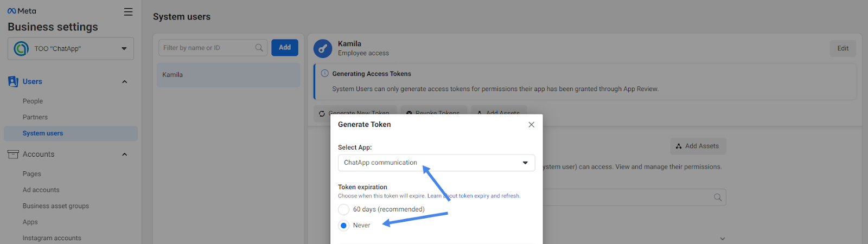Screen dimensions: 868x244
Task: Click the Accounts section icon
Action: 13,155
